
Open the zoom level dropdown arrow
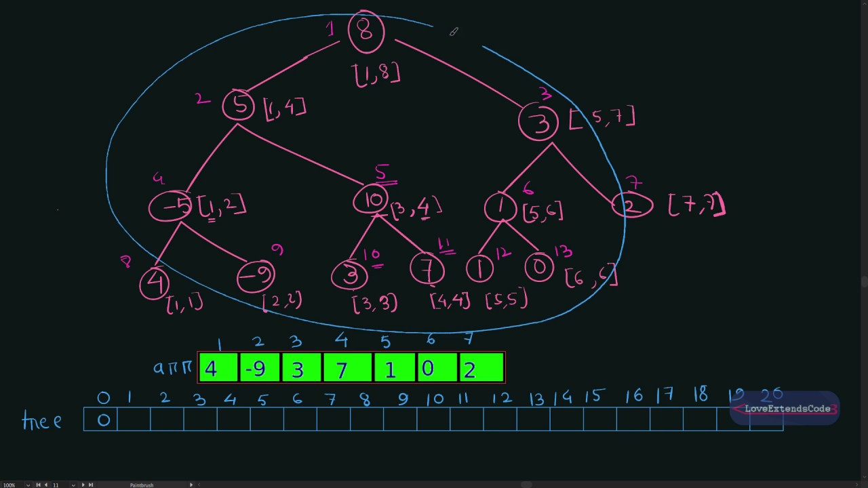pyautogui.click(x=28, y=485)
